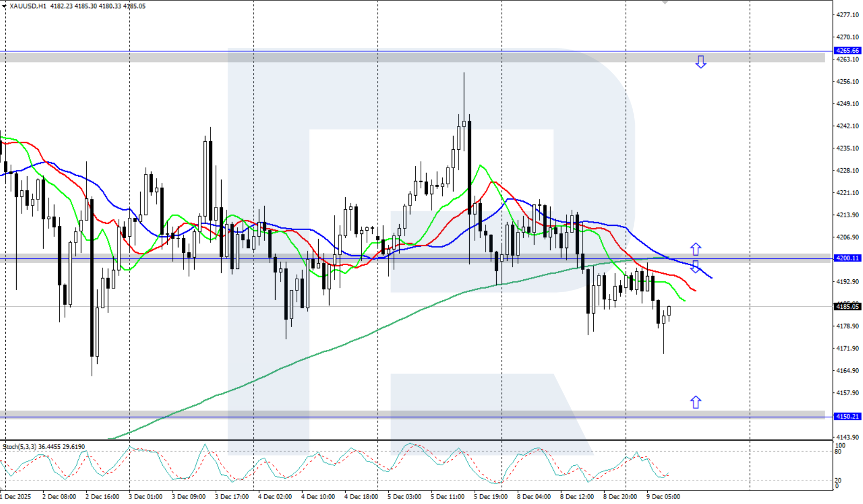The width and height of the screenshot is (863, 504).
Task: Click the down arrow below the 4265.66 line
Action: pos(700,62)
